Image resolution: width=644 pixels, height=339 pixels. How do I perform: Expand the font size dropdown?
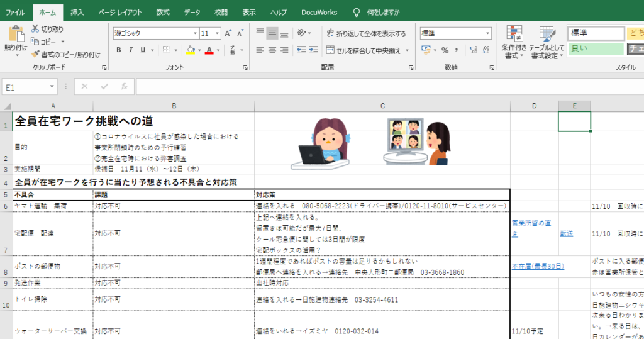click(217, 33)
